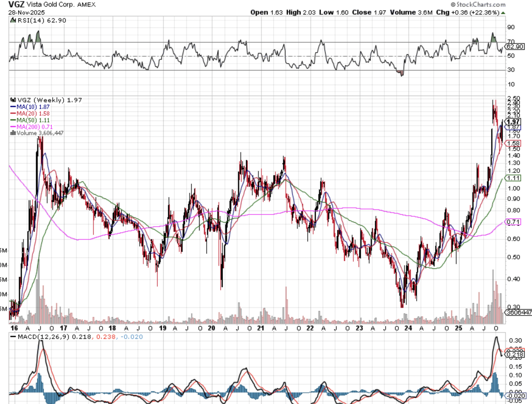The width and height of the screenshot is (532, 404).
Task: Click the 1.97 last-price tag
Action: click(x=513, y=122)
